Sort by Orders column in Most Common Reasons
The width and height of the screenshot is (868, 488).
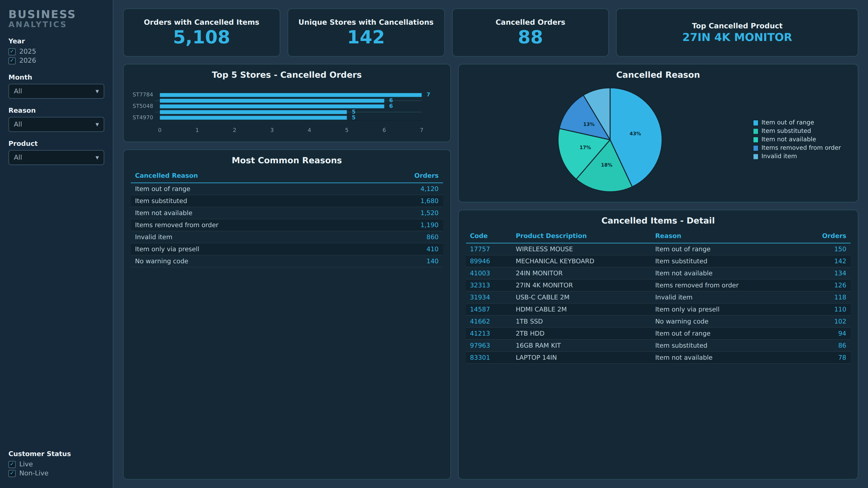click(426, 175)
